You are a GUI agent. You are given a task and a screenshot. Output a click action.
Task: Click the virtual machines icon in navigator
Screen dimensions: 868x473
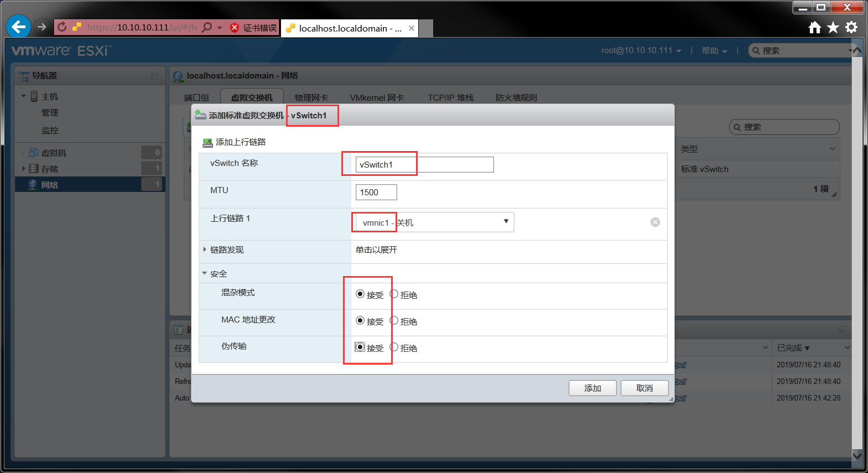coord(34,153)
